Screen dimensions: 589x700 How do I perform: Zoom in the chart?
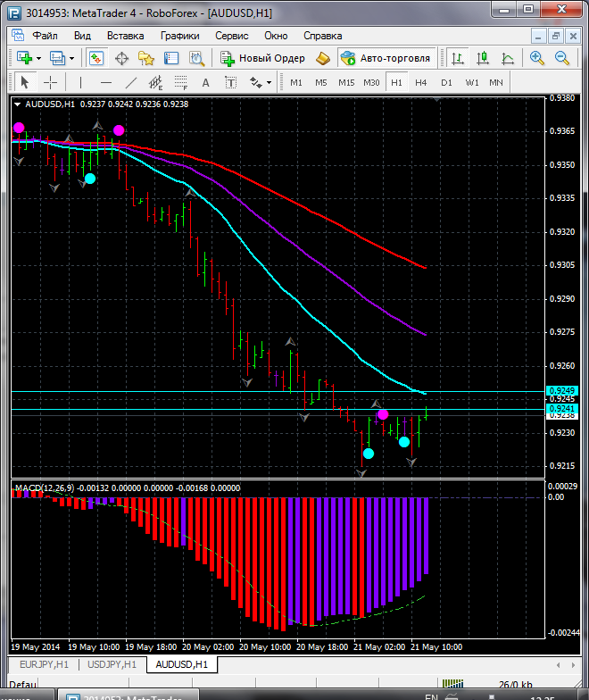pos(537,58)
